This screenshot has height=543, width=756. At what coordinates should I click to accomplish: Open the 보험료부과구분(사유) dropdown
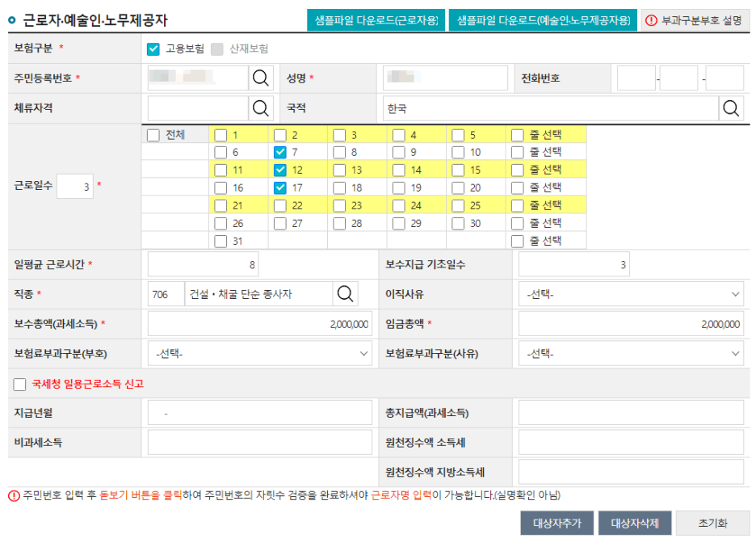[631, 353]
